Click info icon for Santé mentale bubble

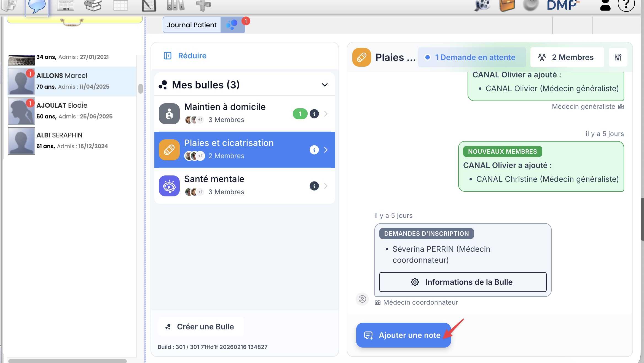[x=314, y=186]
